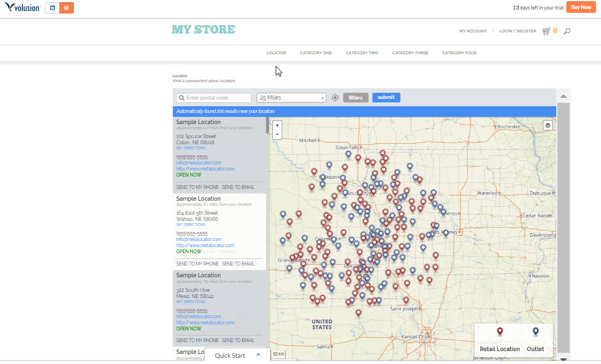Submit the location search
The height and width of the screenshot is (364, 601).
(386, 97)
